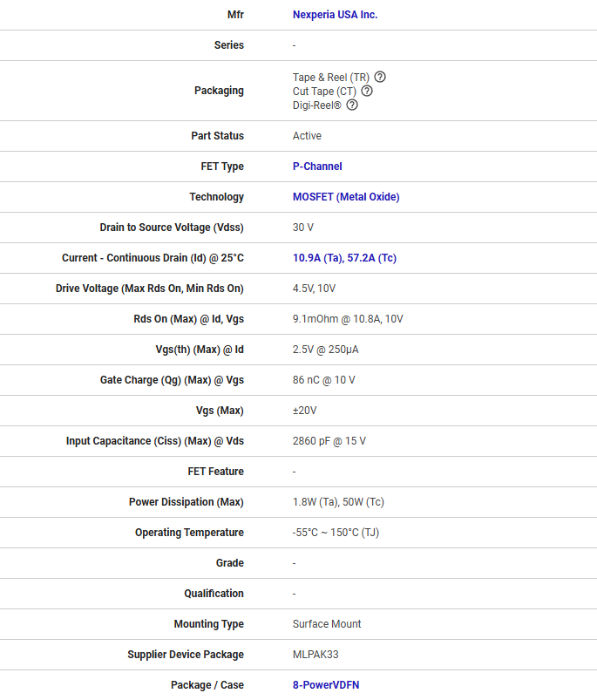
Task: Click the 86 nC @ 10 V value
Action: [x=323, y=380]
